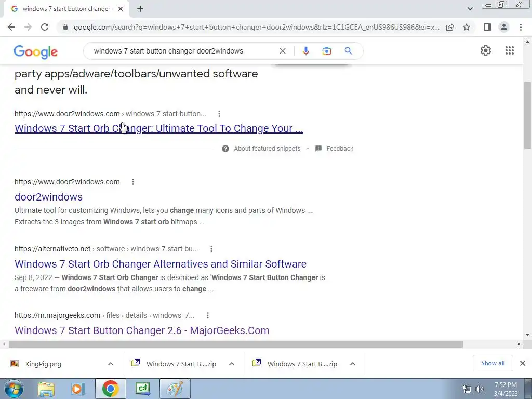Screen dimensions: 532x399
Task: Open network icon in system tray
Action: tap(467, 389)
